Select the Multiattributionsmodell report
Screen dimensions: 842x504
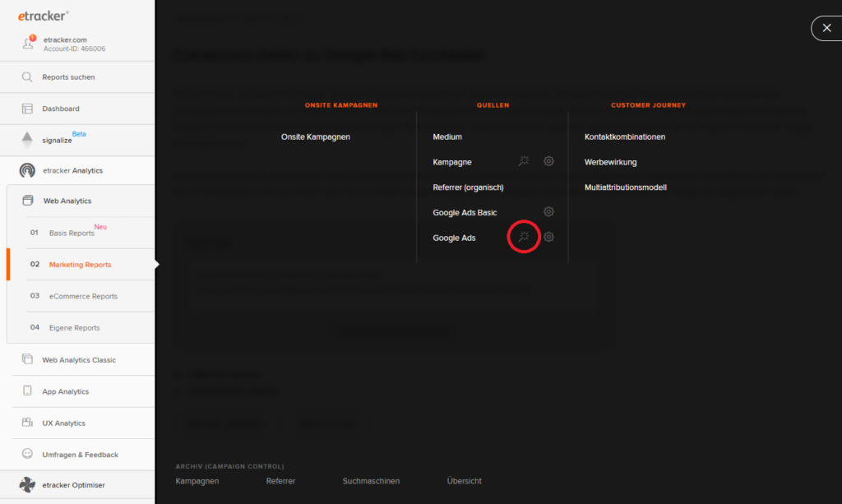point(626,187)
